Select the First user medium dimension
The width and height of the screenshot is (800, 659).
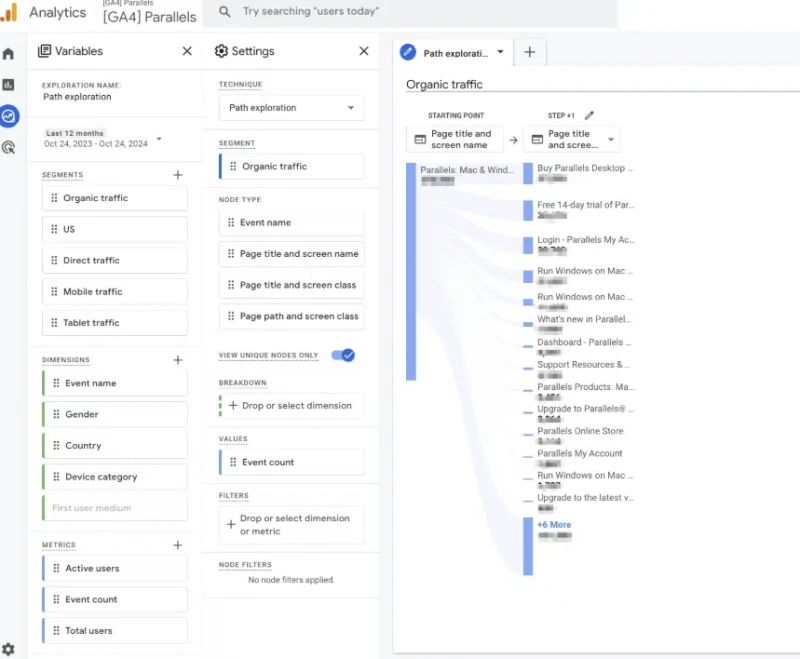pos(115,508)
